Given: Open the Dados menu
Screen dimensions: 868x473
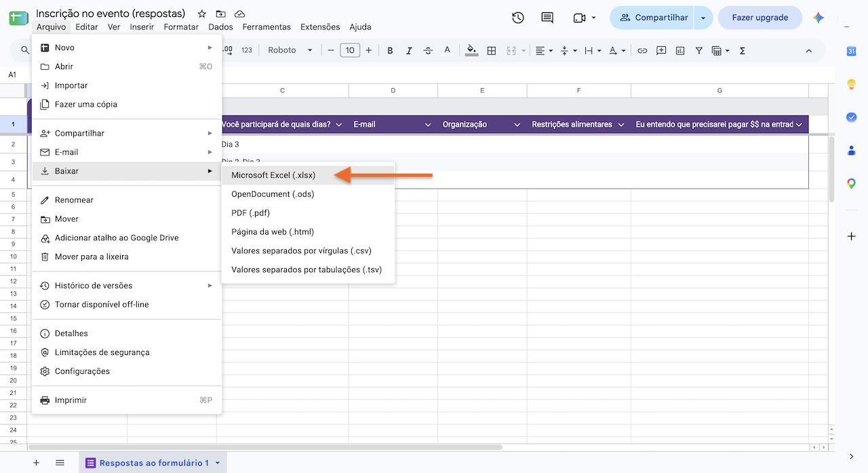Looking at the screenshot, I should (220, 27).
